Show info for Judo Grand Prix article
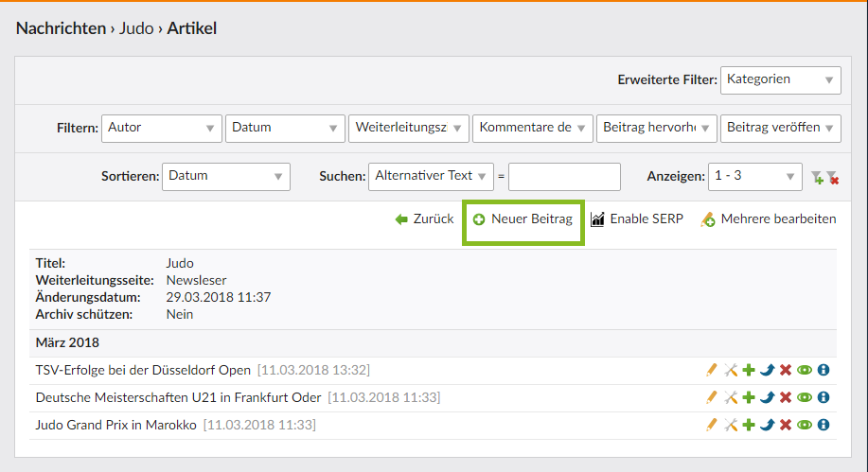Screen dimensions: 868x472 824,426
